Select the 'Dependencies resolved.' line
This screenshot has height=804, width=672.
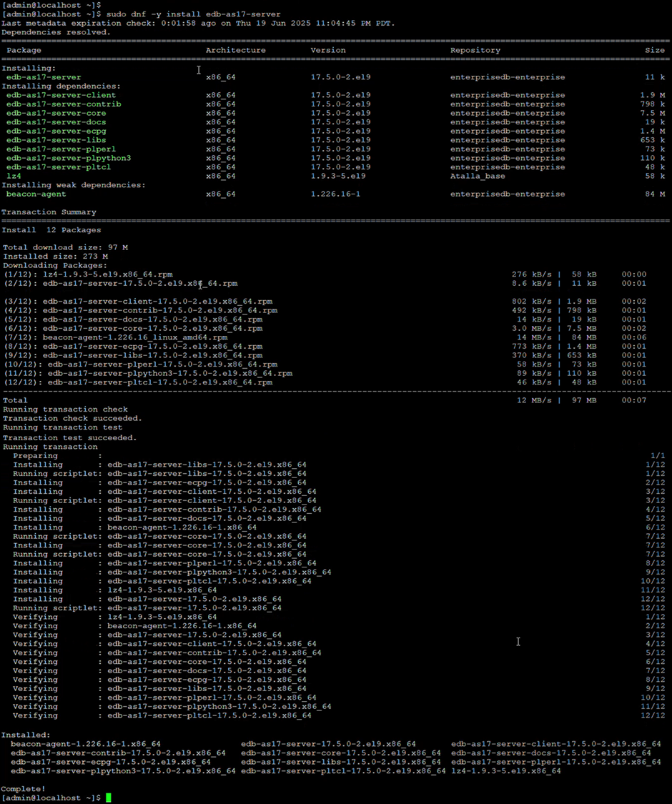(x=56, y=32)
